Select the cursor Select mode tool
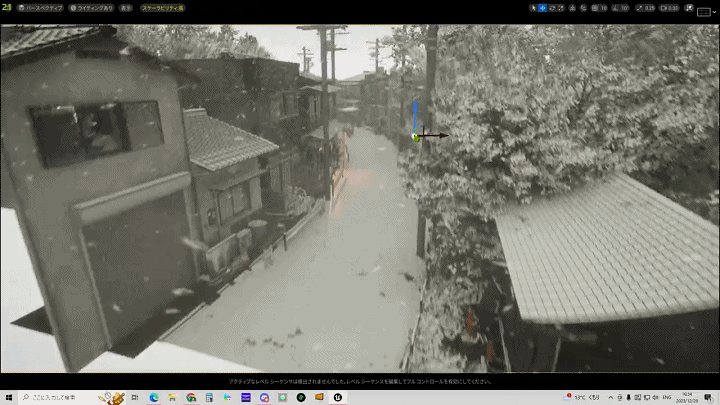This screenshot has height=405, width=720. pos(533,8)
